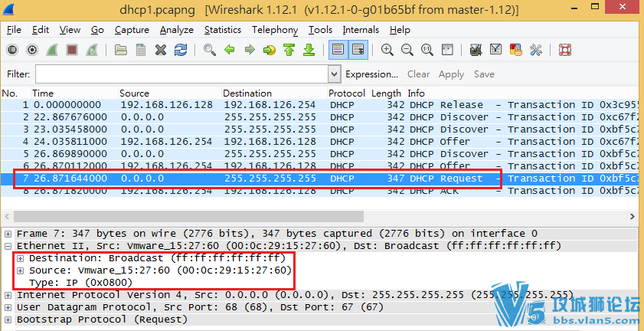Open the Telephony menu
This screenshot has height=331, width=644.
(x=275, y=30)
